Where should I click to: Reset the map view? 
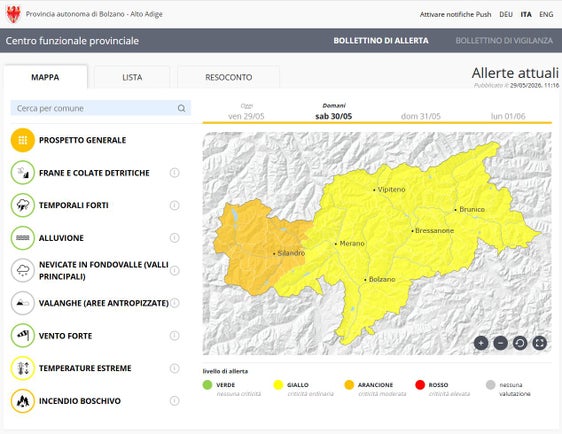(x=520, y=343)
